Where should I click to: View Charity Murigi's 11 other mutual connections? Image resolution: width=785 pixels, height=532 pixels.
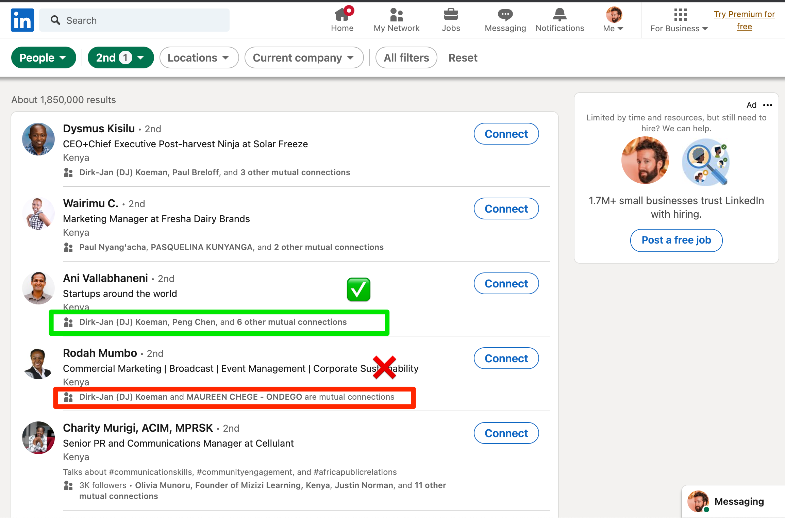coord(263,491)
